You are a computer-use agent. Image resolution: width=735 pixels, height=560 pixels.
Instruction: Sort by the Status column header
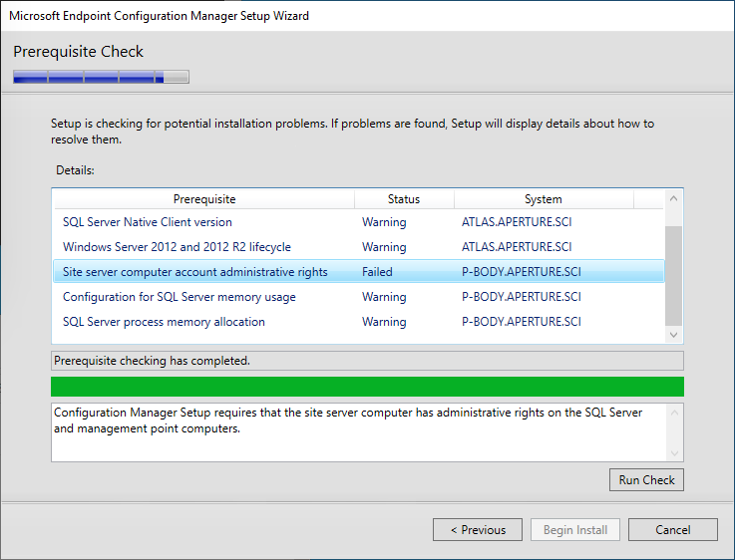point(404,199)
